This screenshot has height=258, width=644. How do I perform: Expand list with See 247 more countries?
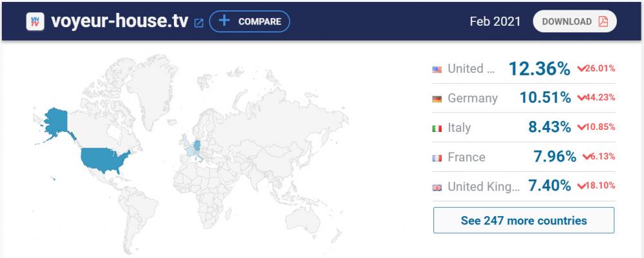tap(524, 220)
